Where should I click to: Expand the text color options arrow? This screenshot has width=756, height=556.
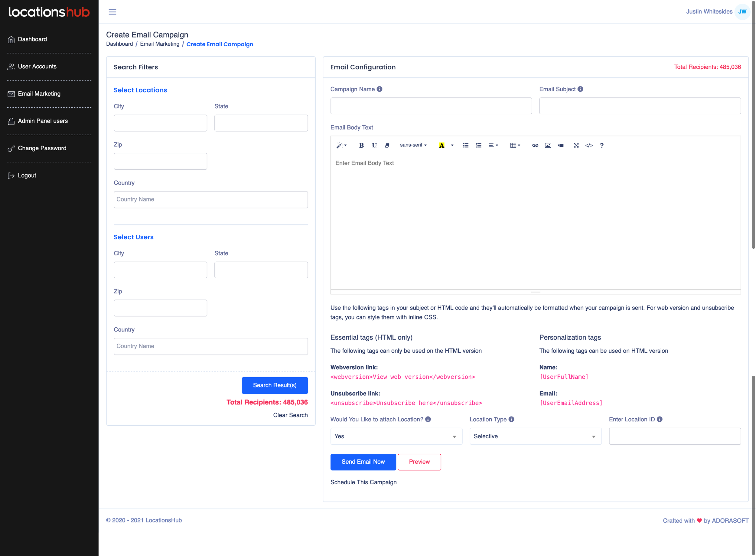(x=452, y=146)
